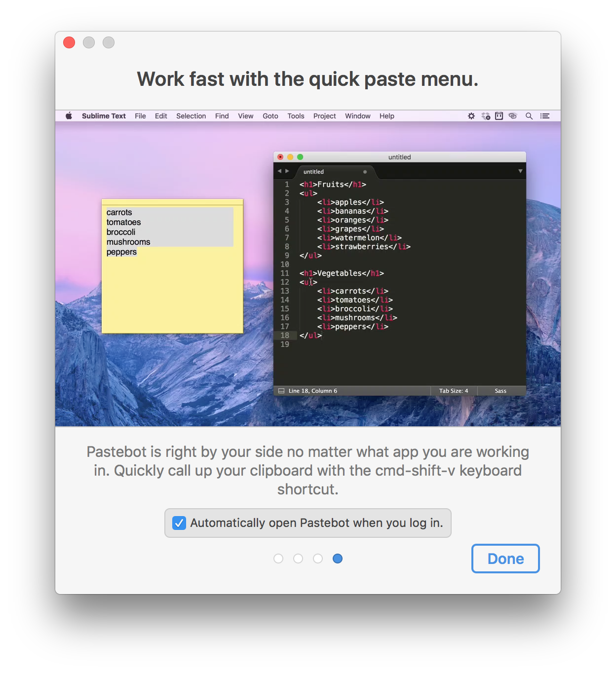The image size is (616, 673).
Task: Open Sublime Text app menu in preview
Action: tap(104, 116)
